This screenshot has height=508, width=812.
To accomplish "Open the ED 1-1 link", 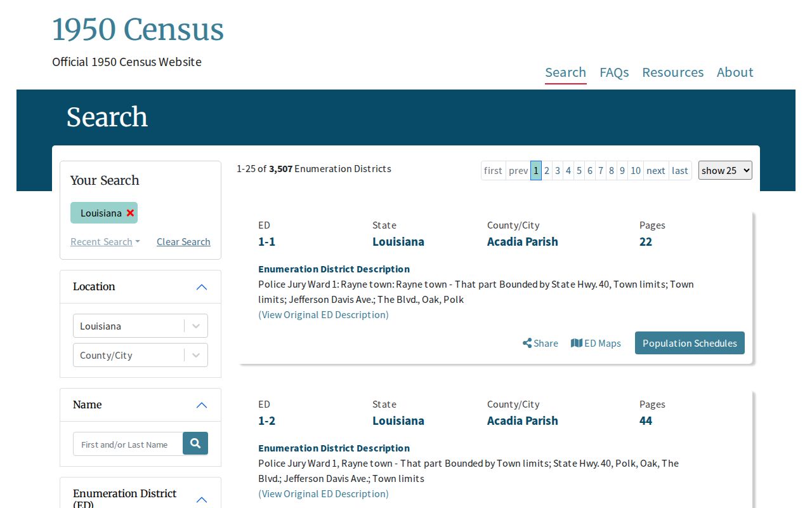I will (266, 241).
